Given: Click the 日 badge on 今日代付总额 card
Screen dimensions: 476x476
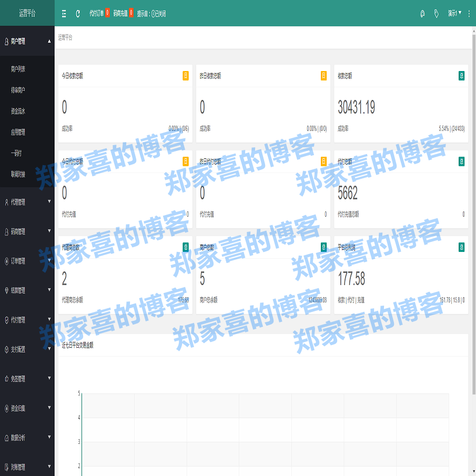Looking at the screenshot, I should (x=185, y=161).
